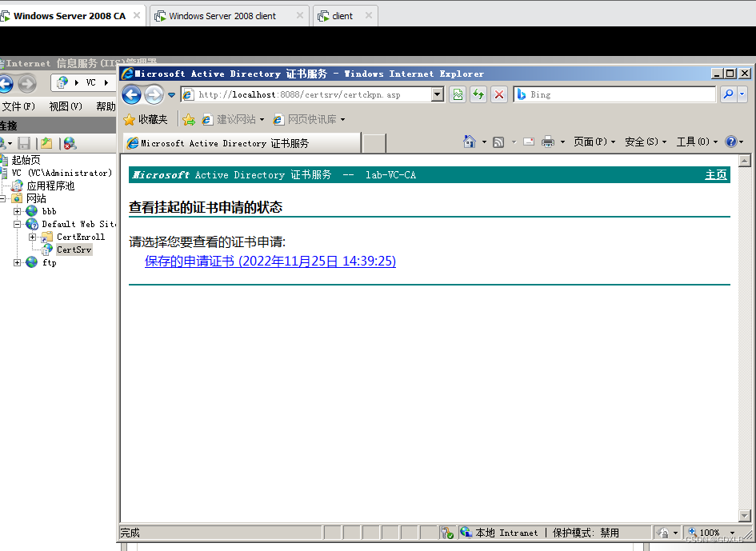This screenshot has width=756, height=551.
Task: Open the 安全(S) safety menu
Action: [646, 142]
